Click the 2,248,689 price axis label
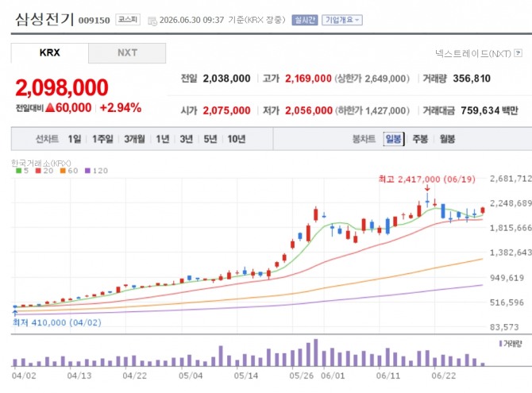 click(x=511, y=203)
